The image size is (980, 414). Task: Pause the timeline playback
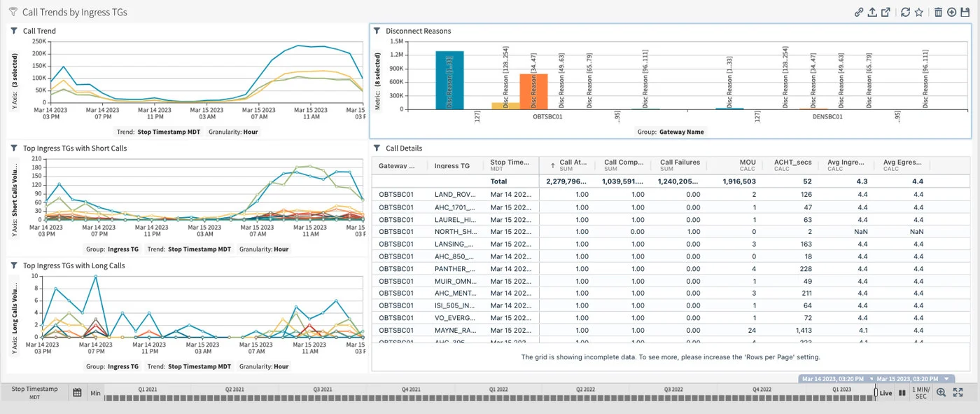coord(902,393)
